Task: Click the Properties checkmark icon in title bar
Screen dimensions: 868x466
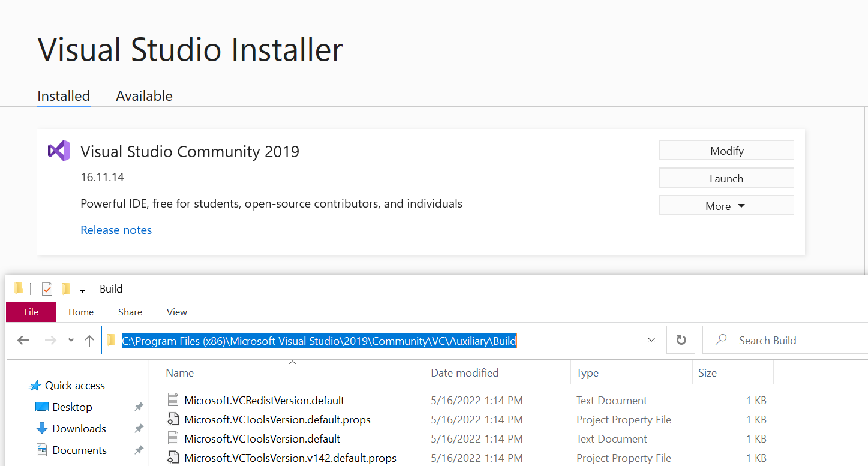Action: (x=47, y=289)
